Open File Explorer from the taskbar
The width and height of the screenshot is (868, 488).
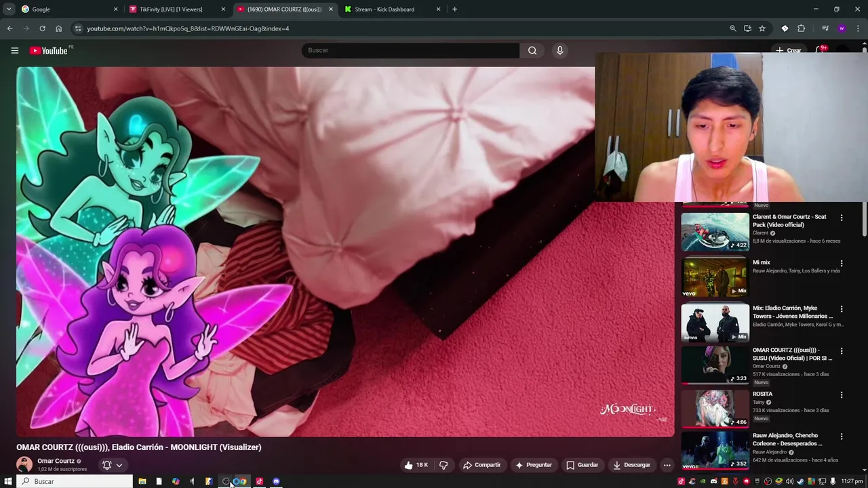[x=142, y=481]
